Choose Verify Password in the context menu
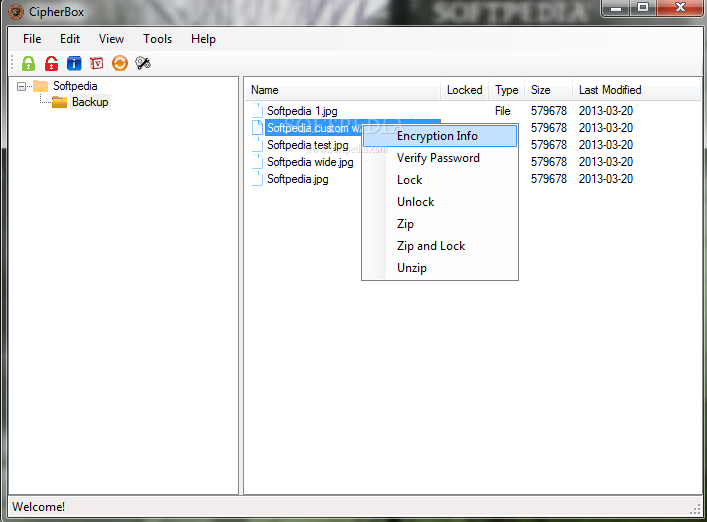The width and height of the screenshot is (707, 522). click(440, 158)
